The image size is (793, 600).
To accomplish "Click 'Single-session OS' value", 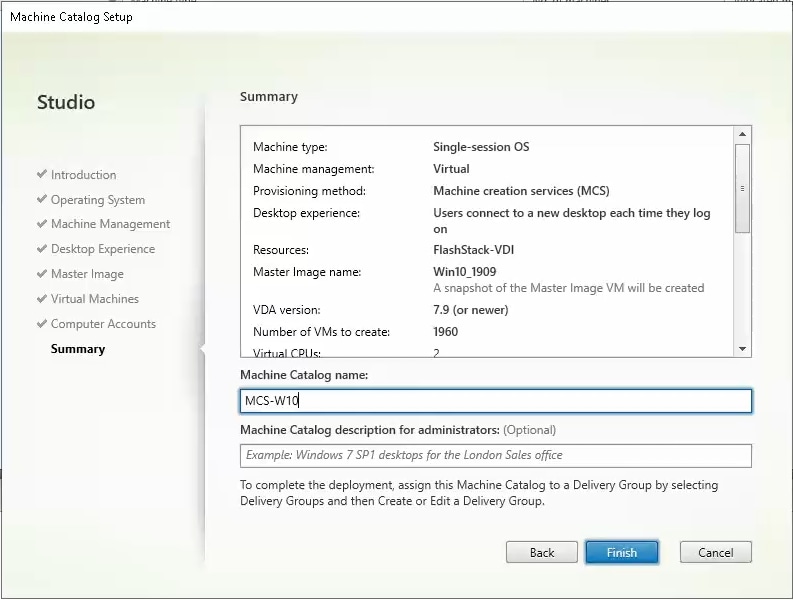I will [x=481, y=147].
